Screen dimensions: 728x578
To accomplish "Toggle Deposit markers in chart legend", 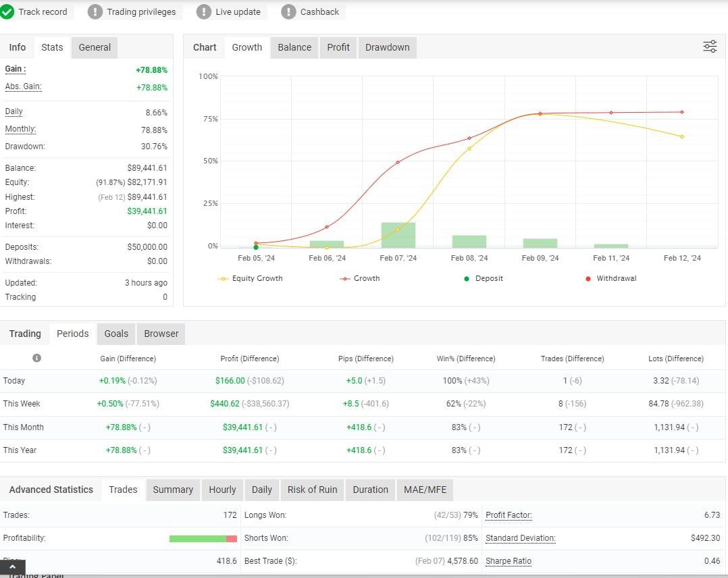I will coord(484,279).
